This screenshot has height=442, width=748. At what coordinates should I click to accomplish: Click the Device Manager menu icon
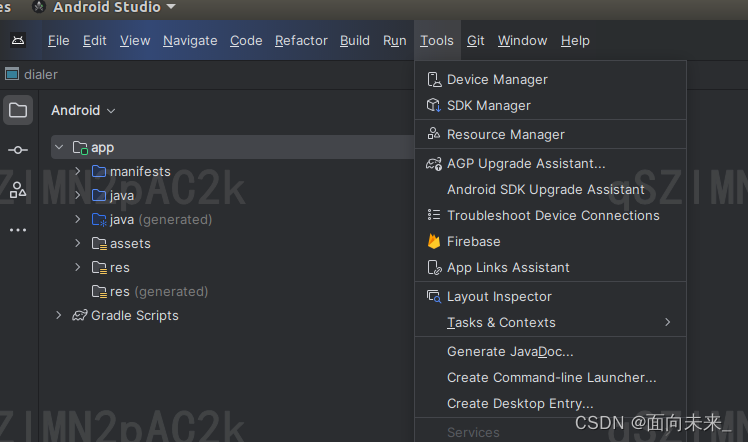tap(434, 80)
